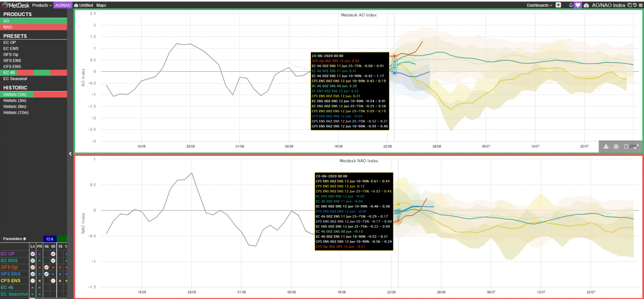Select the NAO product
Viewport: 644px width, 299px height.
[x=34, y=27]
